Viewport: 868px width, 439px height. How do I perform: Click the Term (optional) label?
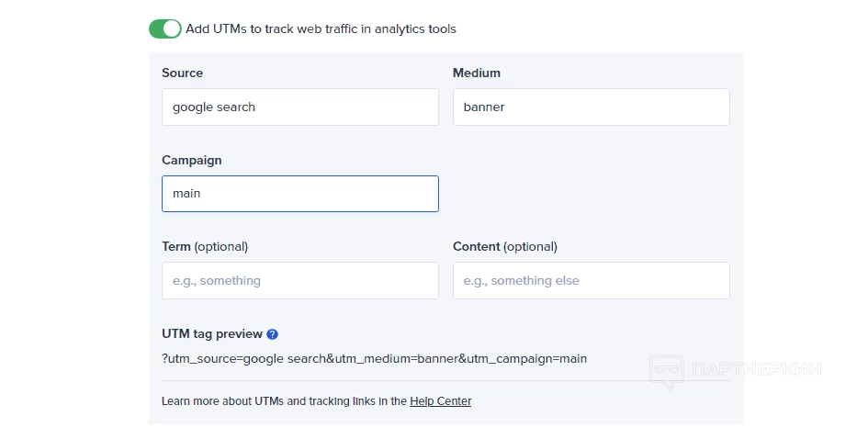[x=205, y=246]
